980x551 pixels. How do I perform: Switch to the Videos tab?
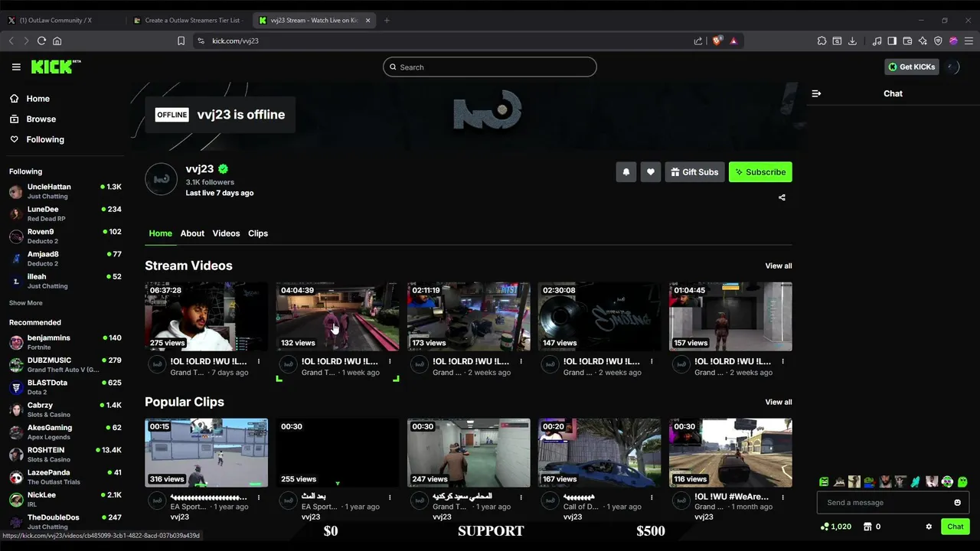pyautogui.click(x=226, y=233)
